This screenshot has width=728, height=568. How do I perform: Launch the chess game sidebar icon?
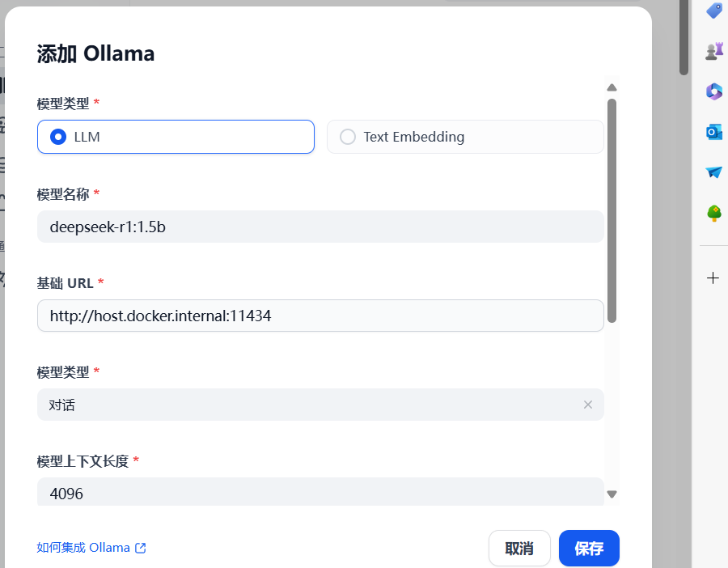click(x=713, y=50)
